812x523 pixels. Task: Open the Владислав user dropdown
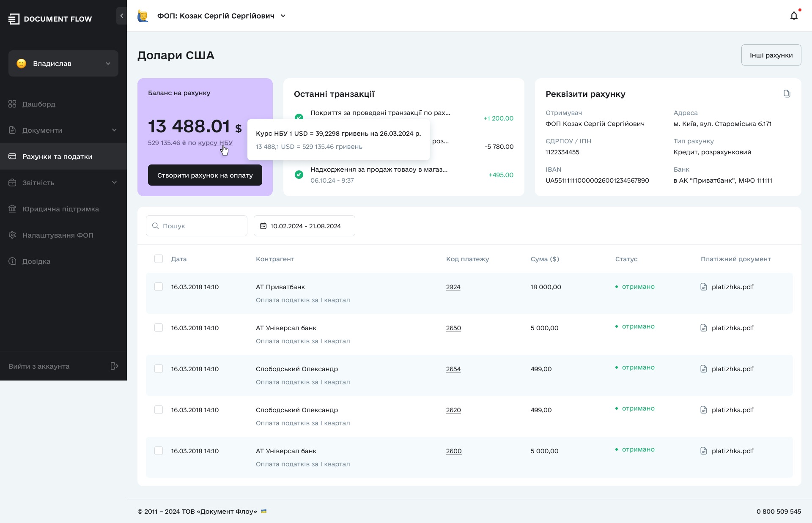[x=63, y=63]
